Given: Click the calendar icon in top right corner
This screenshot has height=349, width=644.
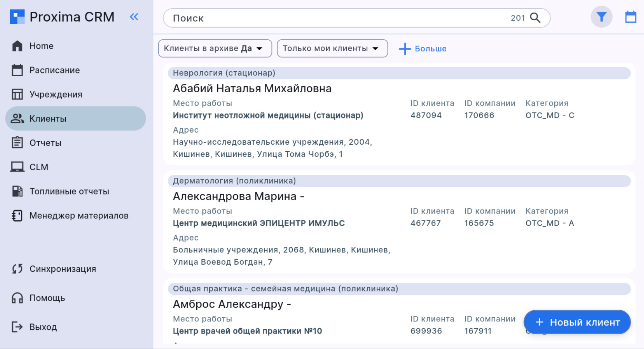Looking at the screenshot, I should [631, 16].
